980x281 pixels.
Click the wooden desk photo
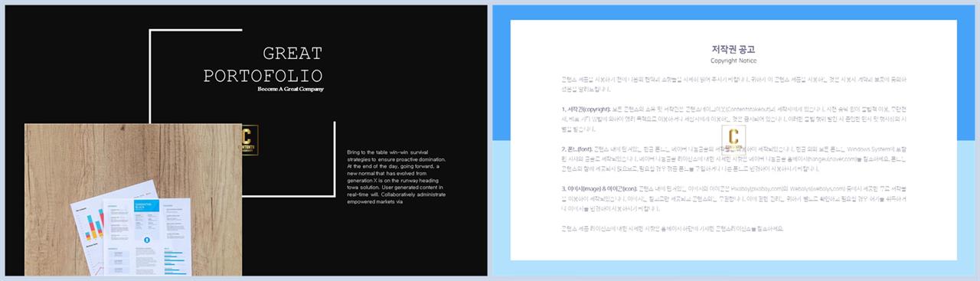click(x=133, y=200)
